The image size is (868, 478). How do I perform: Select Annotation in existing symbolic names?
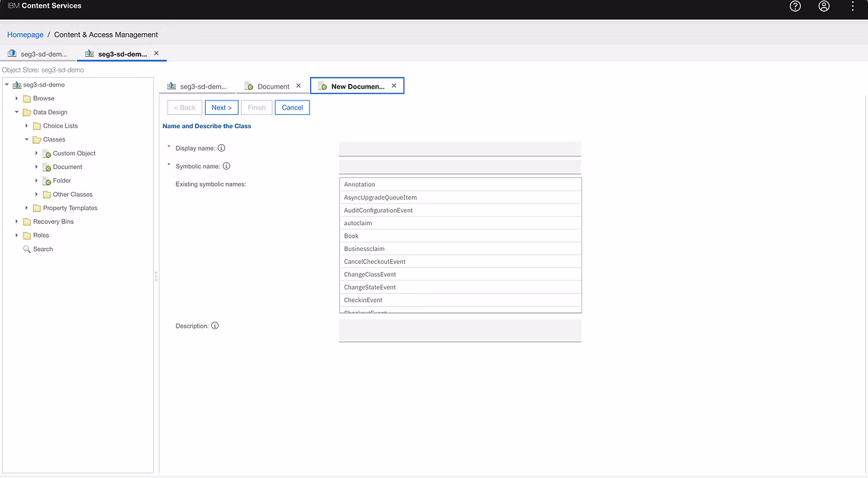[460, 184]
